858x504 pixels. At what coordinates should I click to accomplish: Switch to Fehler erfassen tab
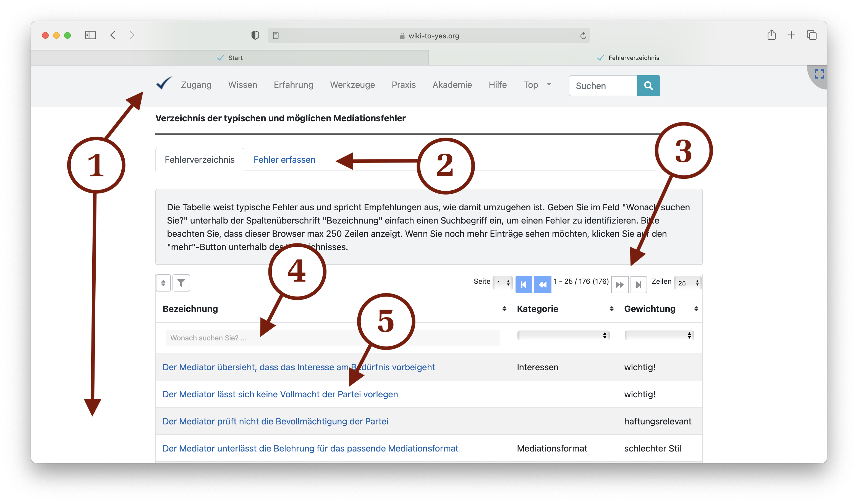[284, 160]
